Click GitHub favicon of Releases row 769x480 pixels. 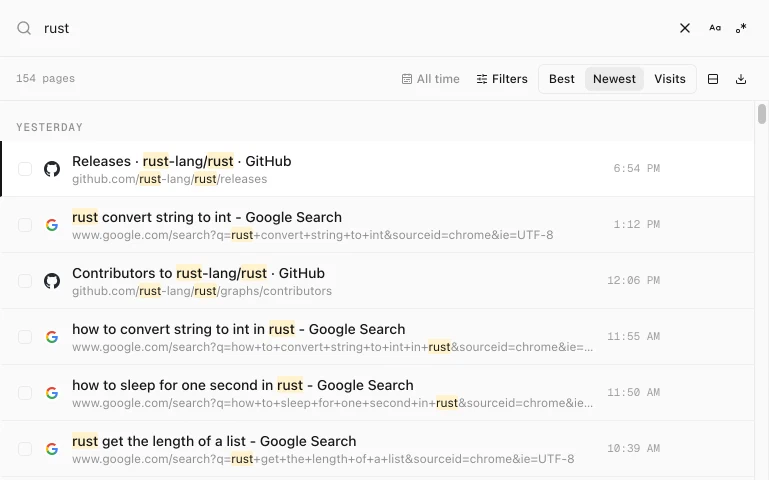coord(52,169)
